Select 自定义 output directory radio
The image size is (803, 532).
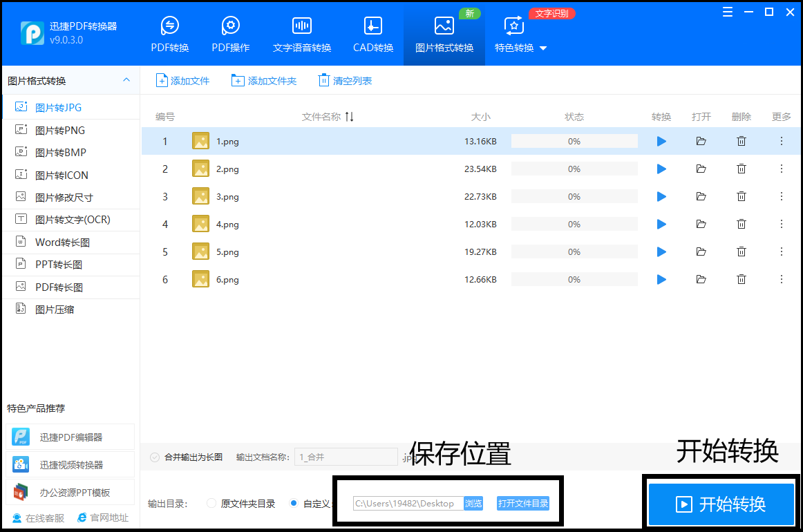[x=294, y=503]
